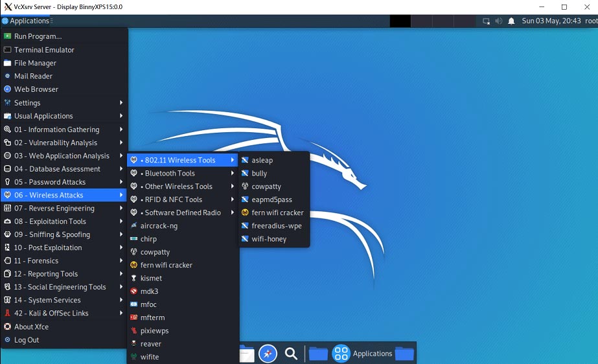Click the 06 - Wireless Attacks icon
The width and height of the screenshot is (598, 364).
pos(7,195)
